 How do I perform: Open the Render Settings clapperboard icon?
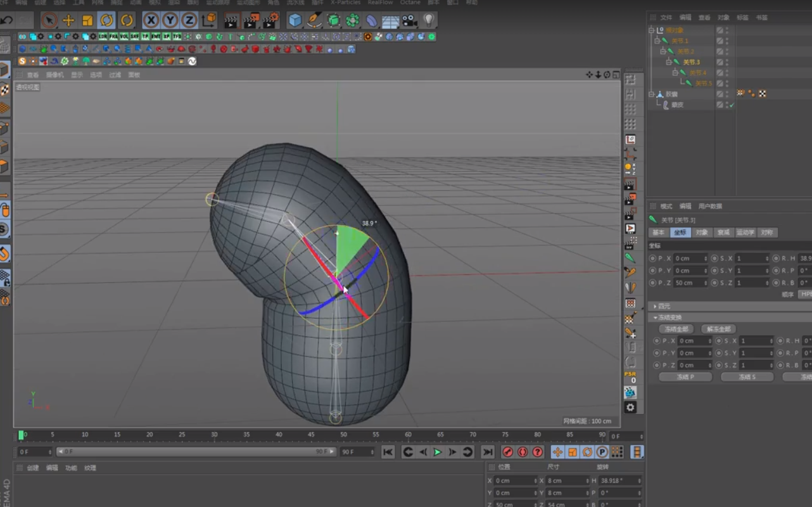(270, 20)
